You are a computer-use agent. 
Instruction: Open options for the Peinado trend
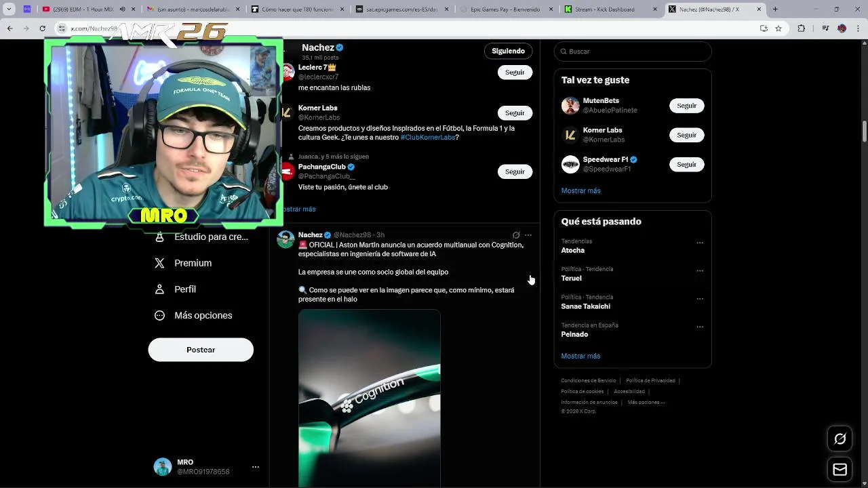(x=700, y=327)
